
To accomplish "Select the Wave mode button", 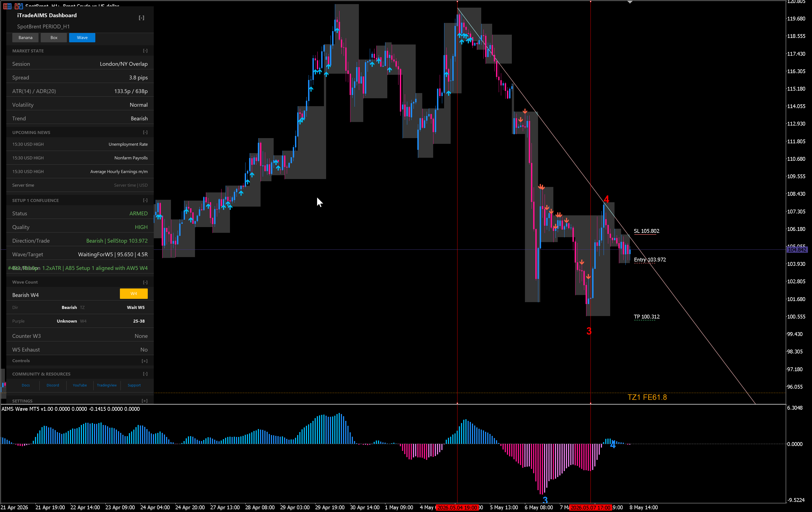I will 82,37.
